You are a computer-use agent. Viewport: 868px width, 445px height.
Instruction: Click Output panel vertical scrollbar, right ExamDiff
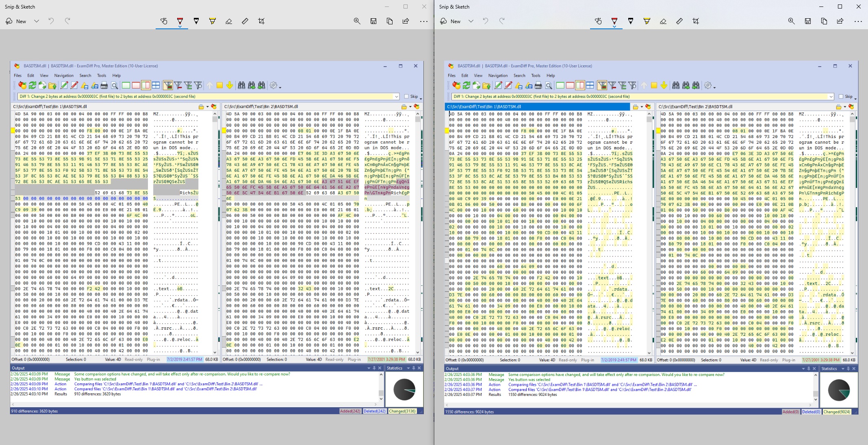(815, 387)
